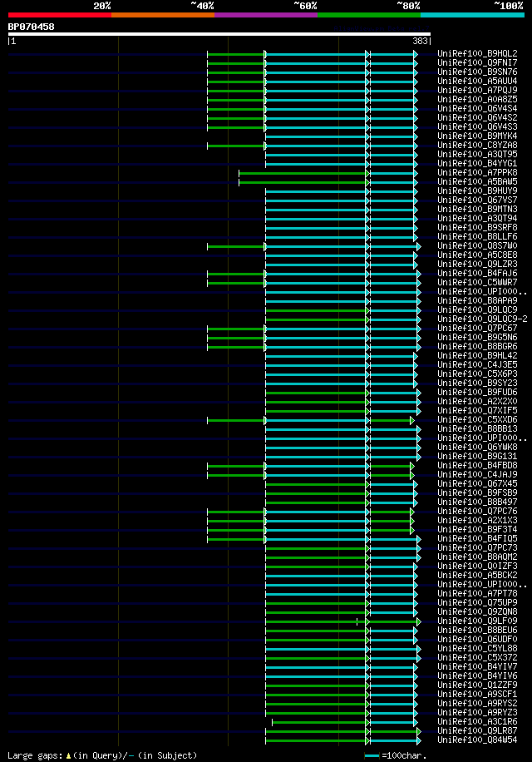Click the 383 end position label
This screenshot has width=532, height=762.
click(x=420, y=42)
